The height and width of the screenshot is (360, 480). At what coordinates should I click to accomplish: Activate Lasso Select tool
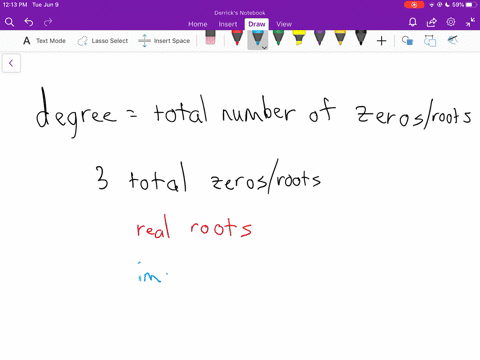pos(103,41)
